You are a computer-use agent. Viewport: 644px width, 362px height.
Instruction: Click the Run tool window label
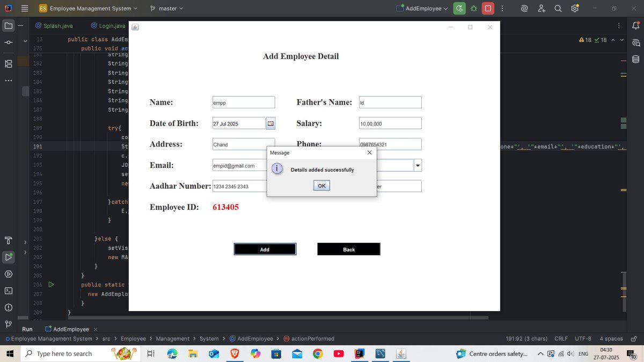tap(27, 329)
